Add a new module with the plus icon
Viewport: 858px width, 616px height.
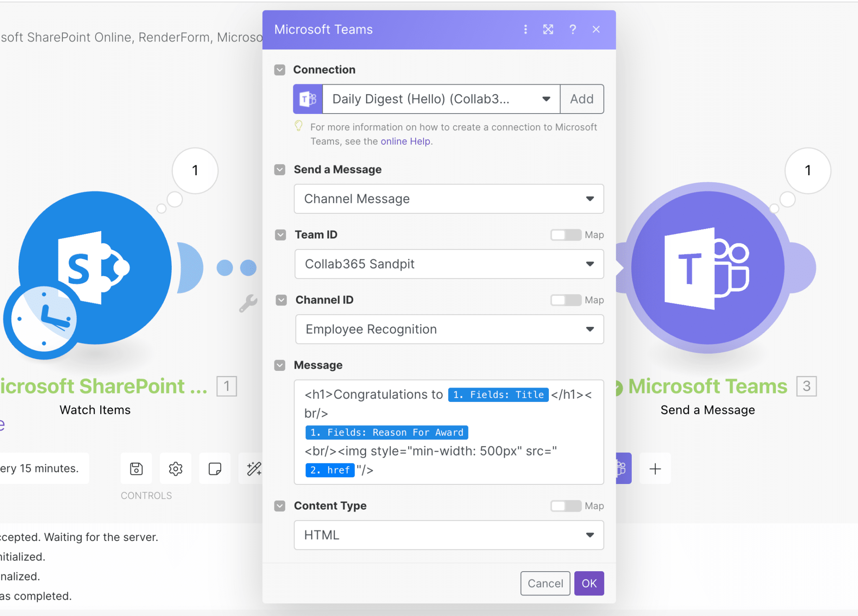655,468
